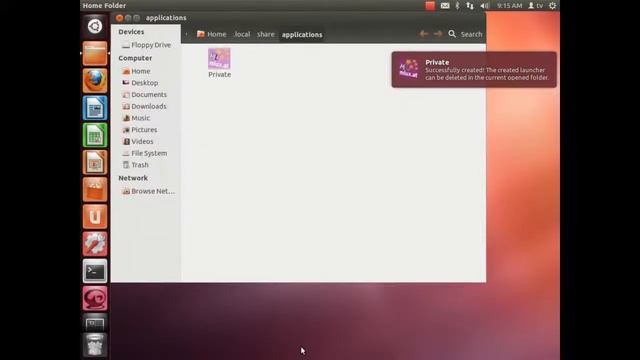Open Terminal from the dock

click(95, 271)
